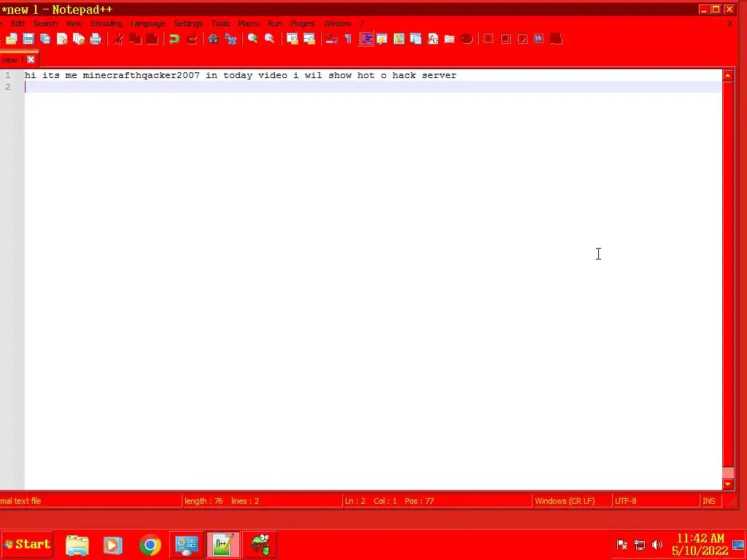Open media player from the taskbar
Image resolution: width=747 pixels, height=560 pixels.
[113, 545]
